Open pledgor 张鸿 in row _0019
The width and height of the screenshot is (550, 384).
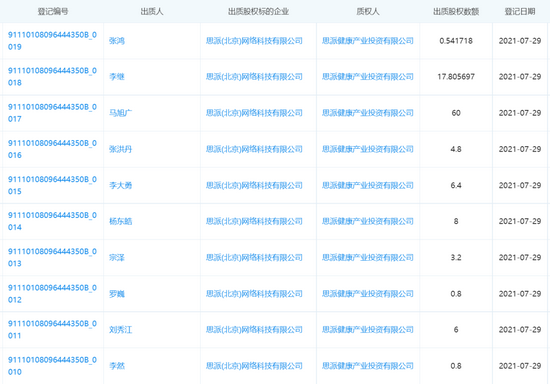pos(117,41)
